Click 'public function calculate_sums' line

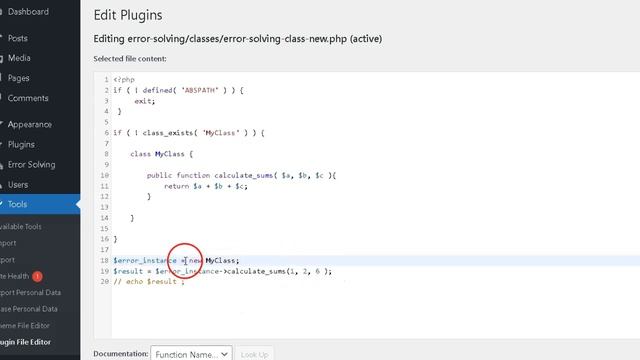point(241,175)
